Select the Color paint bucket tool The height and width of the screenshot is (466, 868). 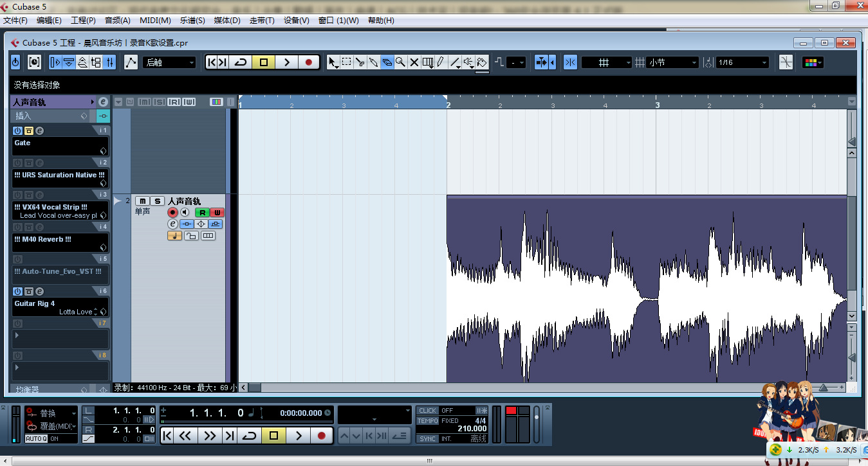[x=483, y=62]
